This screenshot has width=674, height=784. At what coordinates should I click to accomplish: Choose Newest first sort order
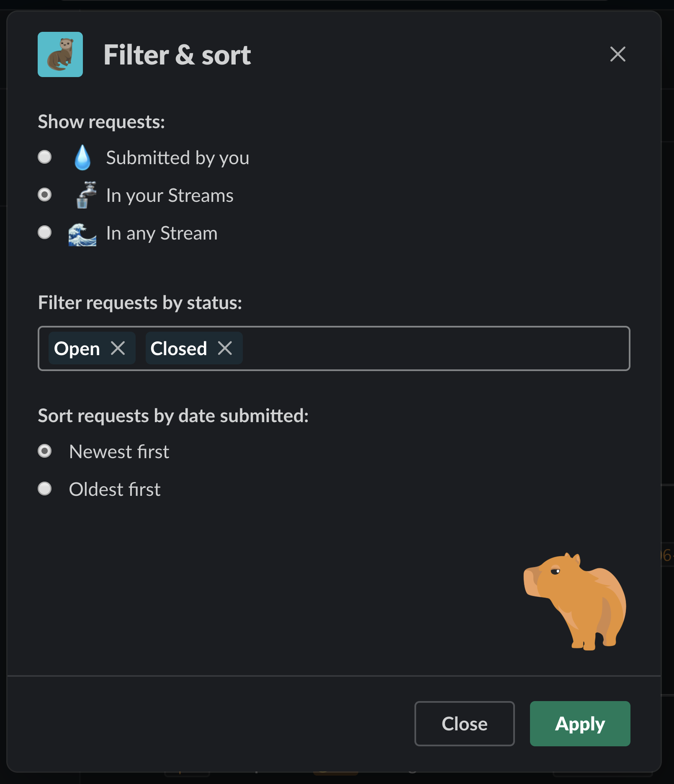pyautogui.click(x=45, y=451)
